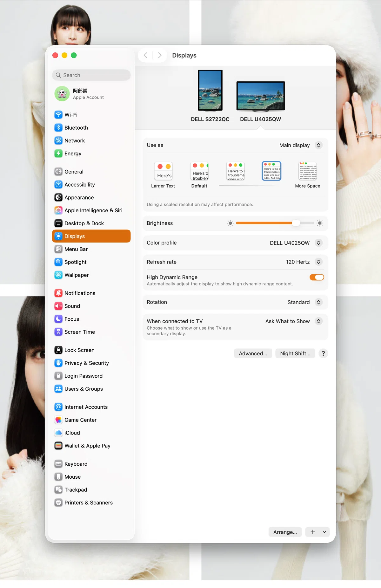Go back with the left chevron
The image size is (381, 588).
(145, 55)
